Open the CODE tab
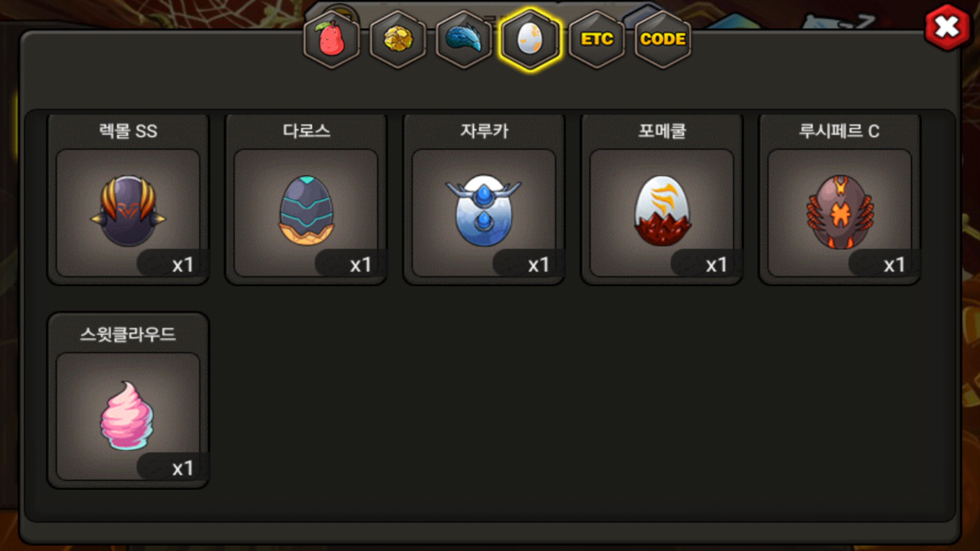Screen dimensions: 980x551 click(663, 39)
